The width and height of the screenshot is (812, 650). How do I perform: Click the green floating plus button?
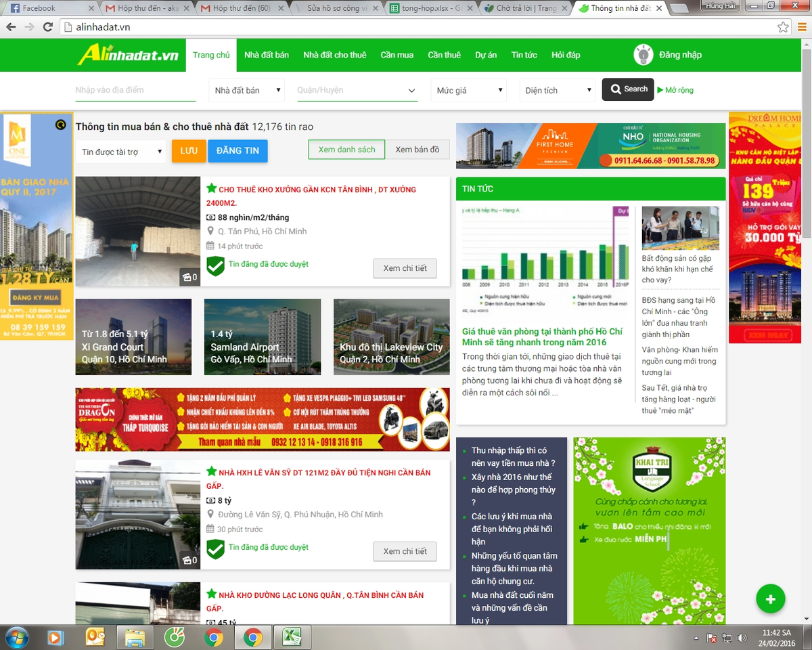[770, 599]
